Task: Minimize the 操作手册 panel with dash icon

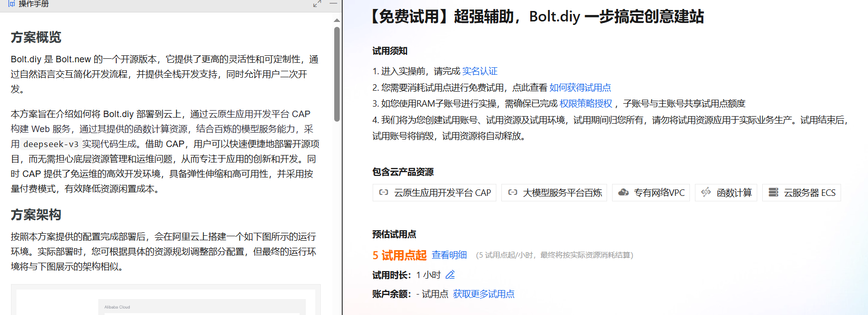Action: 333,3
